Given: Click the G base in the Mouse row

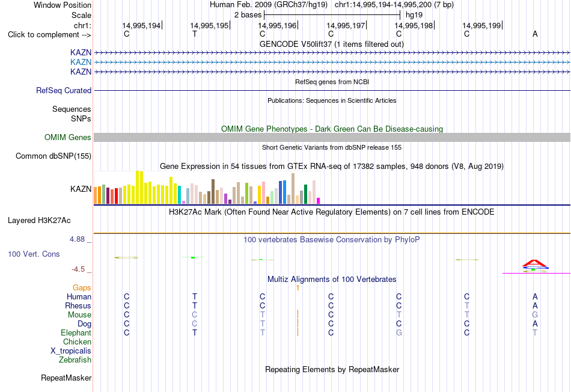Looking at the screenshot, I should pos(535,315).
